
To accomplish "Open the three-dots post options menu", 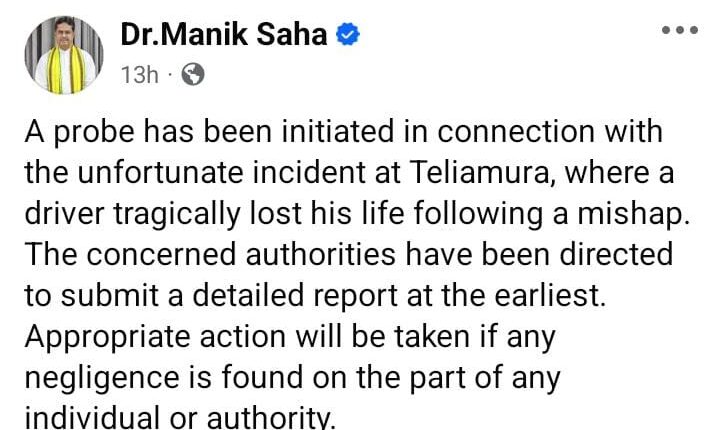I will pyautogui.click(x=680, y=31).
